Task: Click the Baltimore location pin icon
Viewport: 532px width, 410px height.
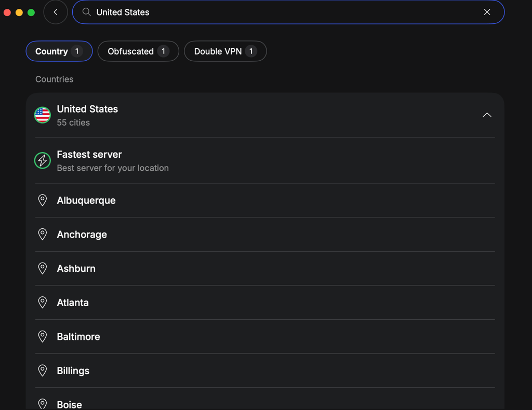Action: tap(43, 336)
